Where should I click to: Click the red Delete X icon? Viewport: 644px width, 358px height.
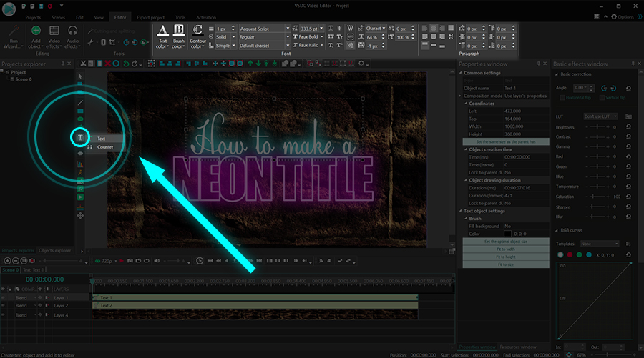tap(107, 64)
